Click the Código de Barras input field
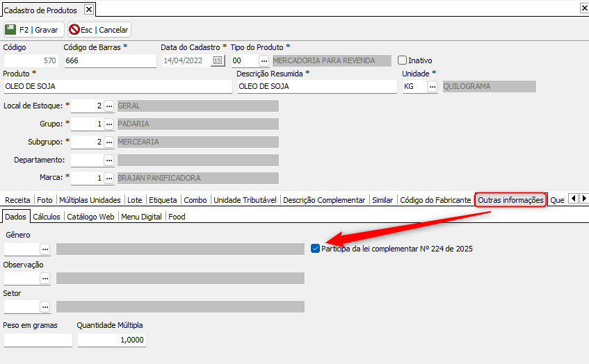This screenshot has width=589, height=364. 110,61
